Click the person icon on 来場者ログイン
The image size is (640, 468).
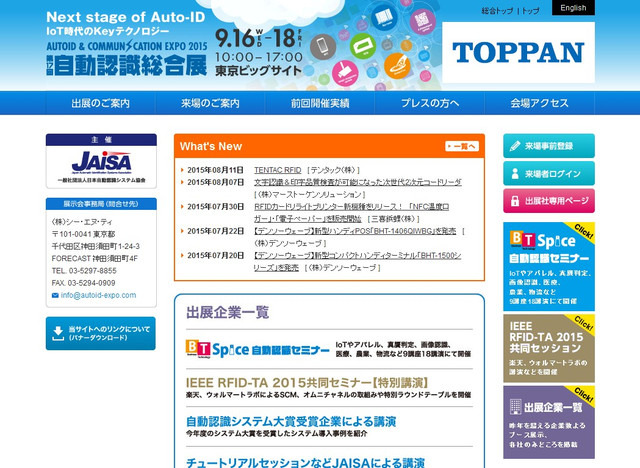515,173
